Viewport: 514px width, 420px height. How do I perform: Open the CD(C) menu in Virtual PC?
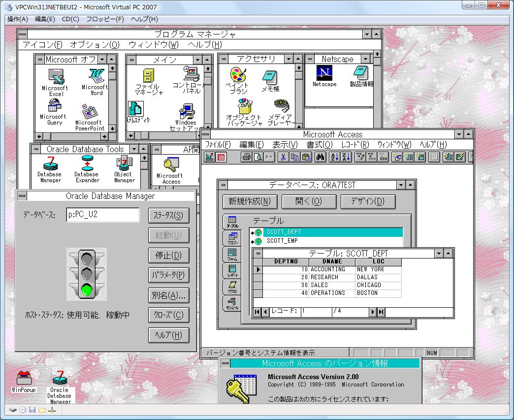point(70,19)
